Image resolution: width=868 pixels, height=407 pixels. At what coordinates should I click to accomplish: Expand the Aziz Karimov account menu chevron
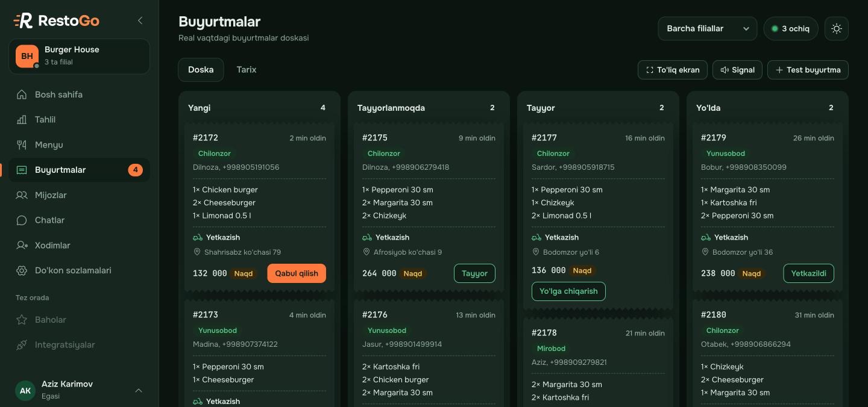click(139, 390)
